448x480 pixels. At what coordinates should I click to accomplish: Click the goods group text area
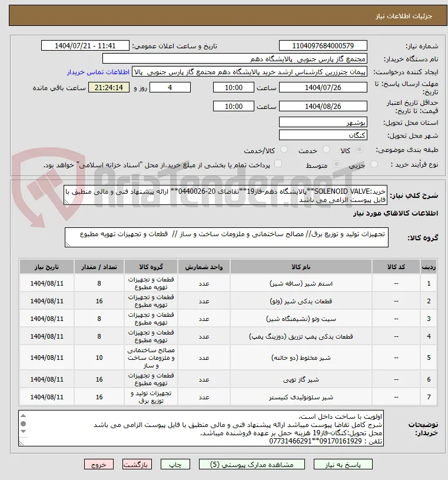click(227, 237)
